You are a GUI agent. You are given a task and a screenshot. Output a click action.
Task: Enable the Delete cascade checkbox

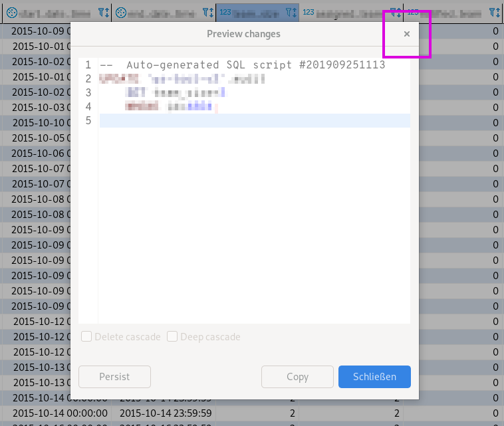click(86, 336)
